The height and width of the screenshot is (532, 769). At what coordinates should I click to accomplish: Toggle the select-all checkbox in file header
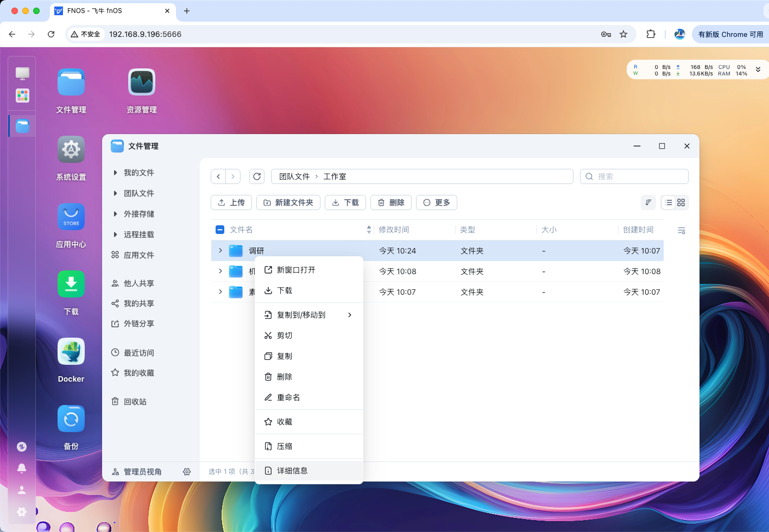point(220,230)
